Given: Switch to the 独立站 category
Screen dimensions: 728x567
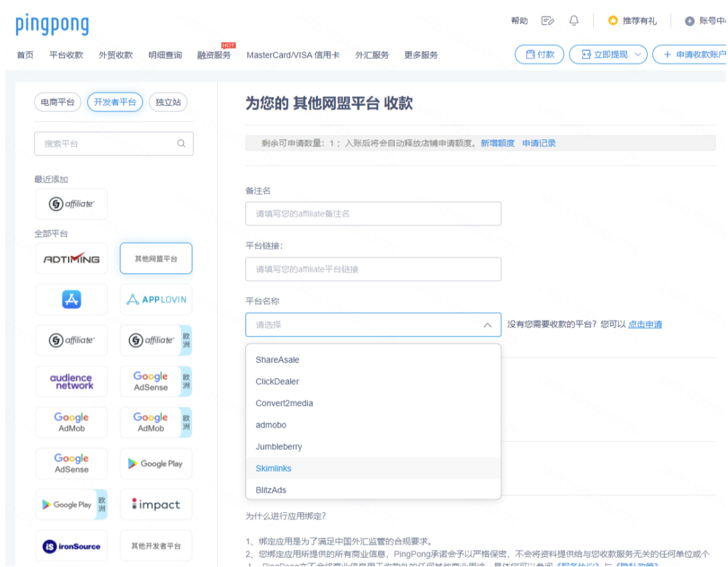Looking at the screenshot, I should click(168, 102).
